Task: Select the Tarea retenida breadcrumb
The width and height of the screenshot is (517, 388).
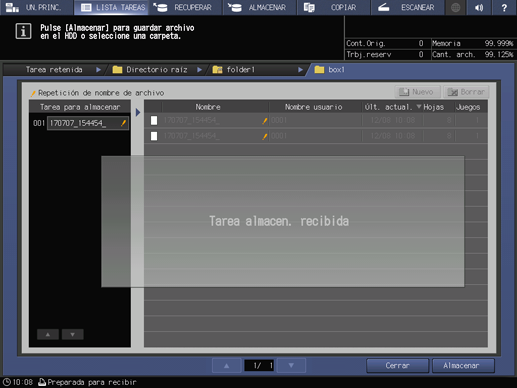Action: coord(54,70)
